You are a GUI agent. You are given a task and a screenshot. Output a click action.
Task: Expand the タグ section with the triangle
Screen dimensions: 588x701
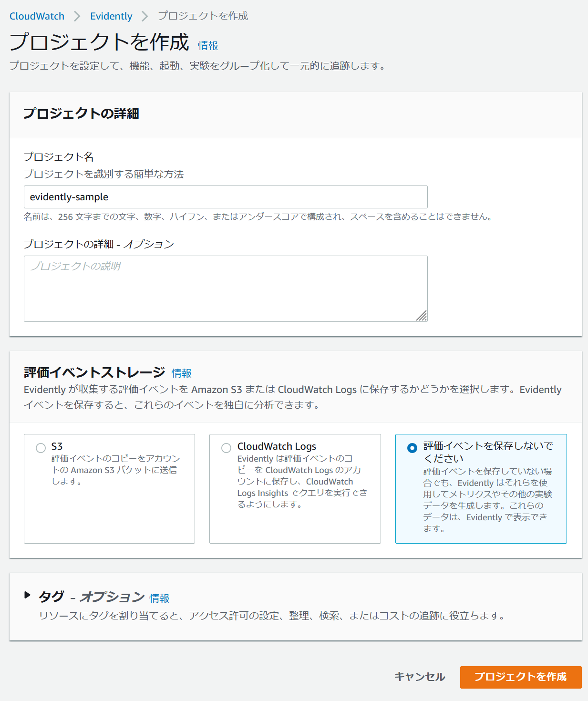pos(28,595)
